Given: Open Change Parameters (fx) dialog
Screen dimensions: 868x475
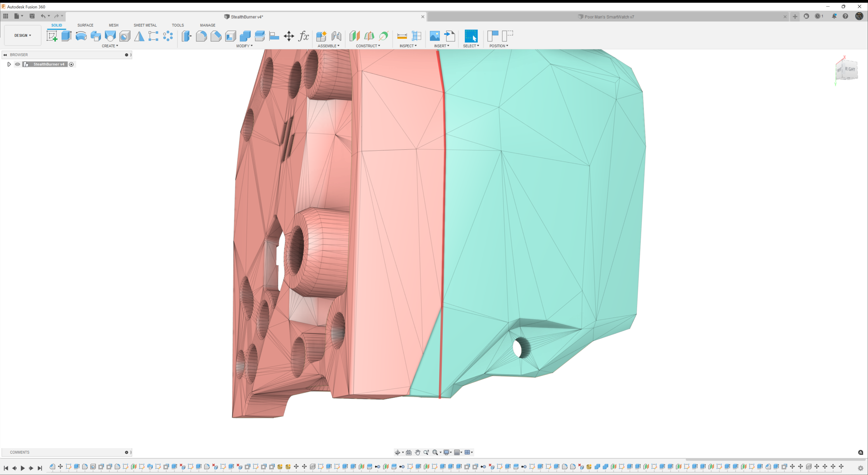Looking at the screenshot, I should point(304,36).
